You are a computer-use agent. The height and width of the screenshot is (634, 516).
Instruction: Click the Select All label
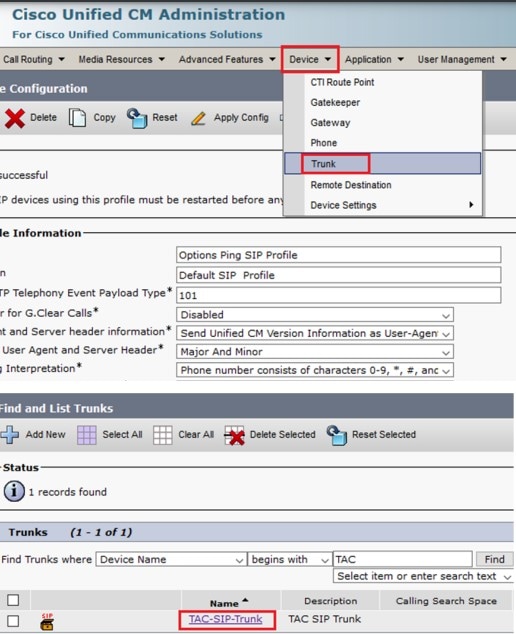tap(122, 435)
